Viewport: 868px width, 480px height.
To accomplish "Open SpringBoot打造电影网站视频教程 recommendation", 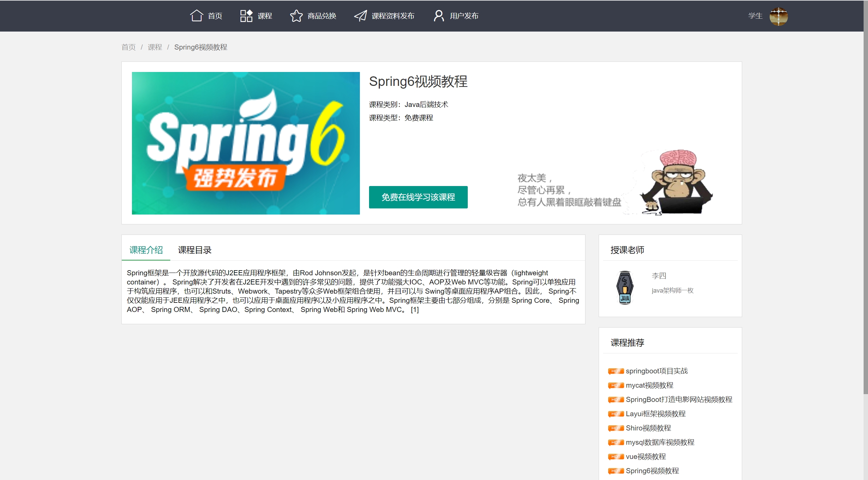I will tap(679, 400).
